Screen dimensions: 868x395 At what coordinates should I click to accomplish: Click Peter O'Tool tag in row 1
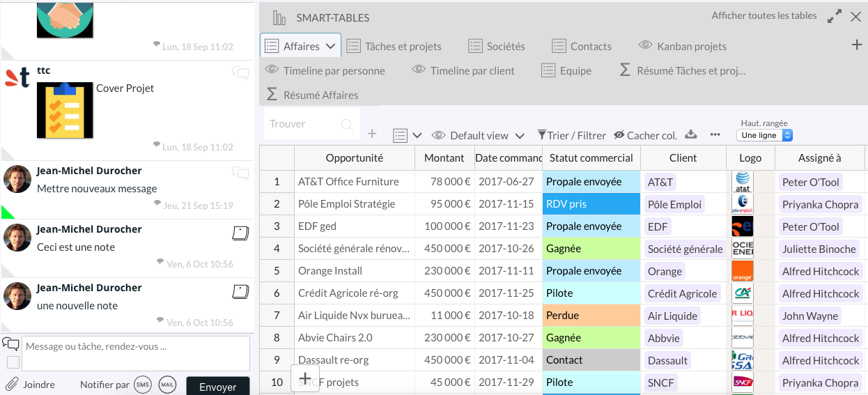coord(811,182)
